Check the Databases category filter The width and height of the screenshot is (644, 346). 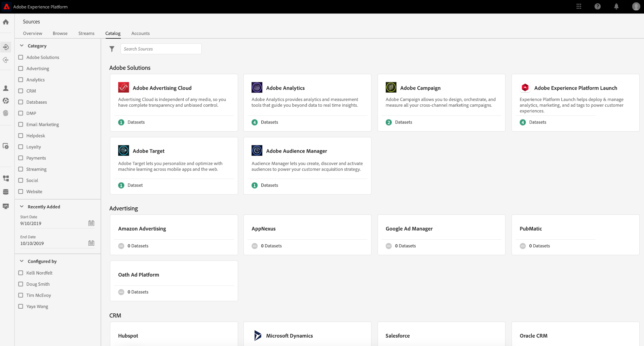[x=21, y=102]
